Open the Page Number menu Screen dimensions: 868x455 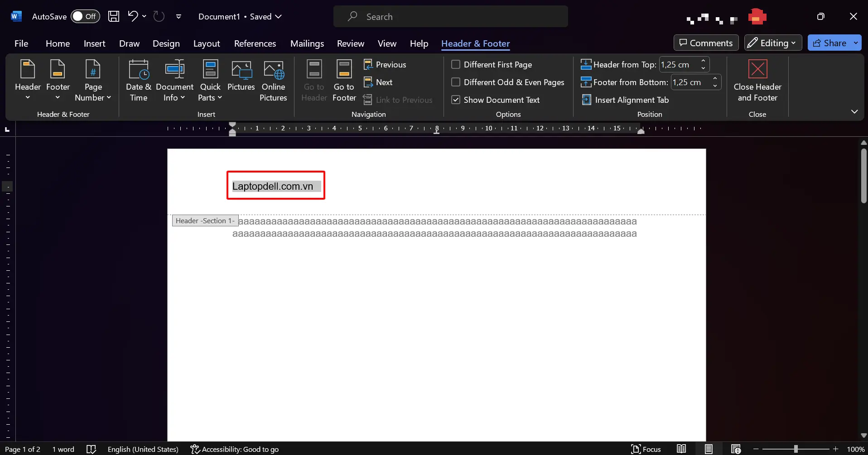(x=93, y=80)
